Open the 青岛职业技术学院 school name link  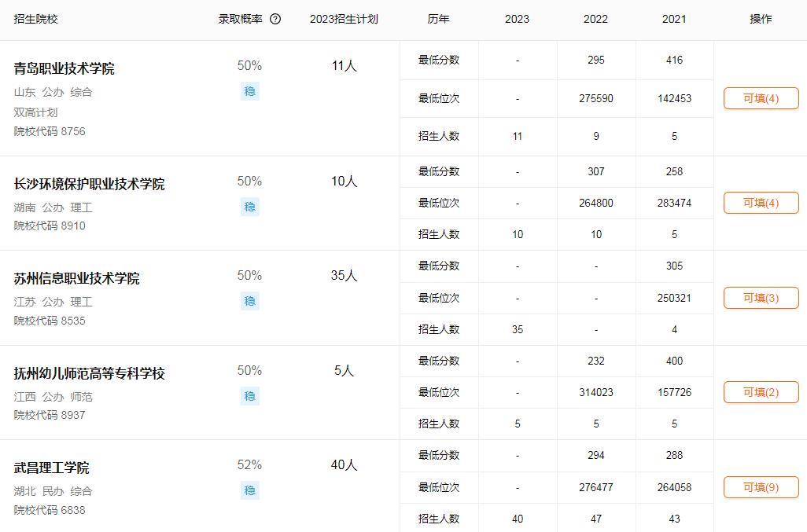coord(64,68)
